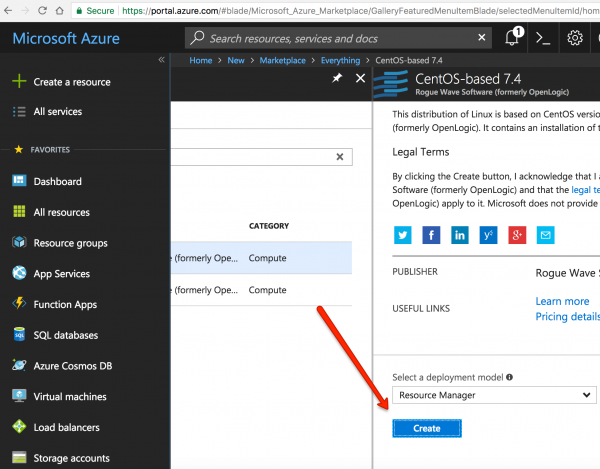The image size is (600, 469).
Task: Select Marketplace in the breadcrumb
Action: click(285, 60)
